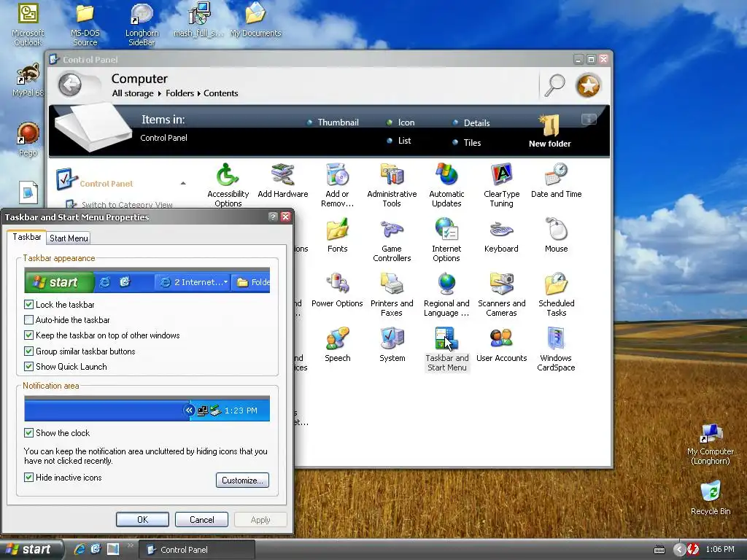Click the magnifier search icon
This screenshot has width=747, height=560.
554,86
